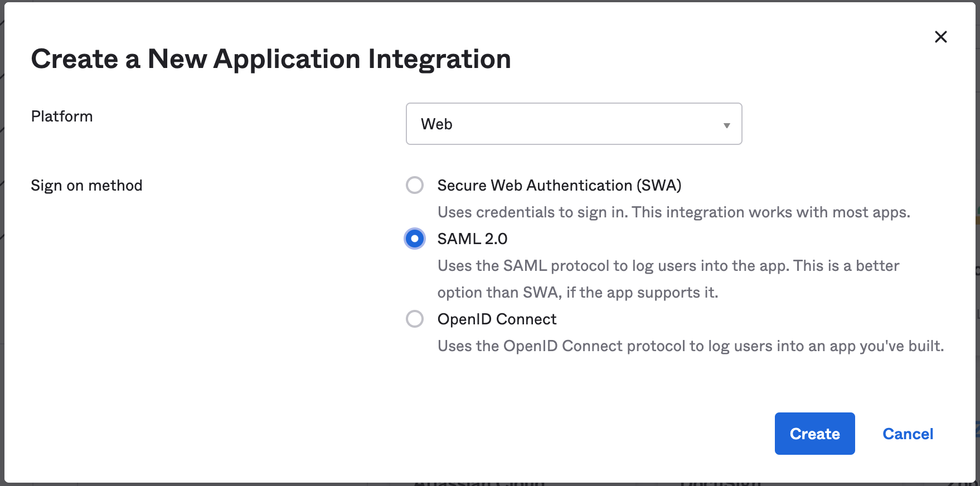
Task: Click the 'Sign on method' label
Action: pyautogui.click(x=86, y=185)
